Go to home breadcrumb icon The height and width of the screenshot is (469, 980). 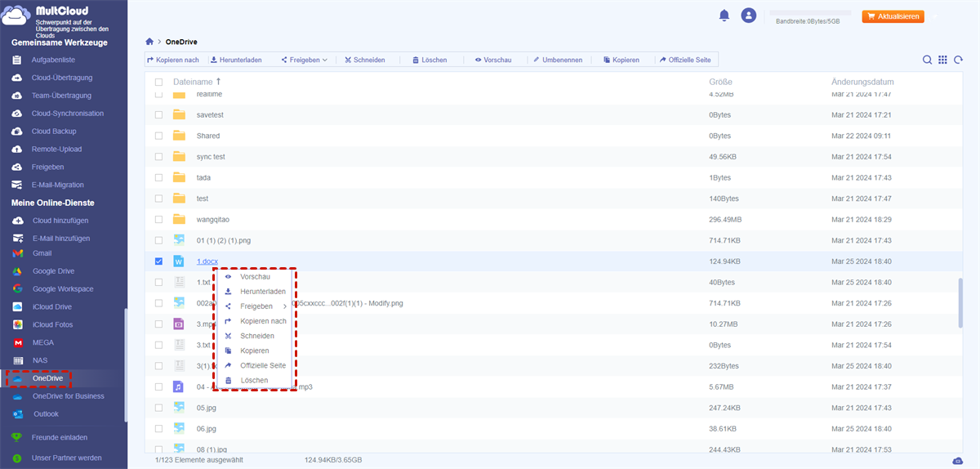[x=149, y=42]
